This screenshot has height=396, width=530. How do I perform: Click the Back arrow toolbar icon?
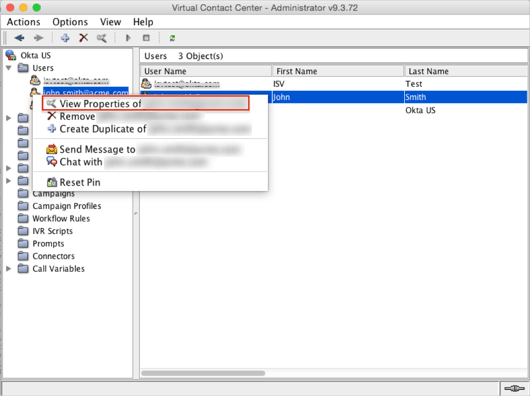point(19,38)
